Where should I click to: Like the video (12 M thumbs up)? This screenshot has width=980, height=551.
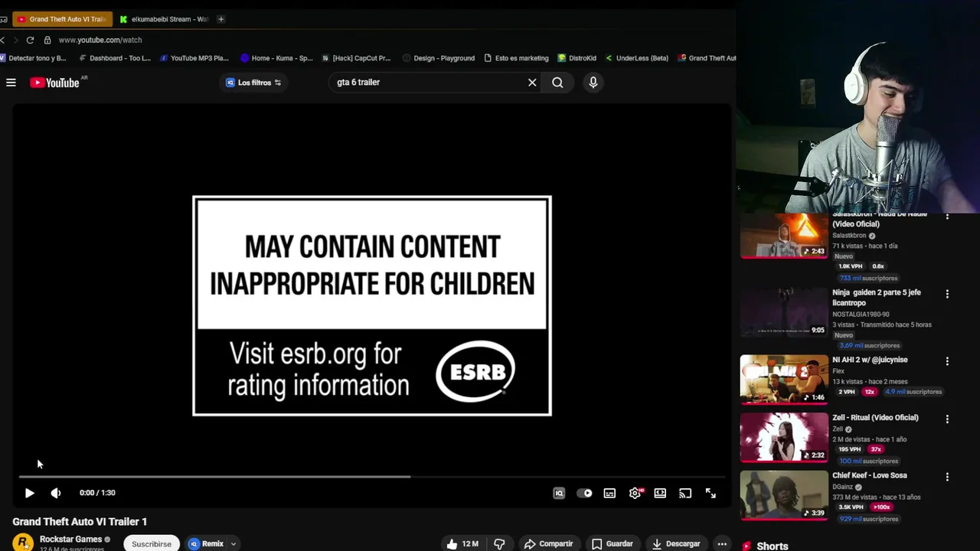[x=462, y=544]
